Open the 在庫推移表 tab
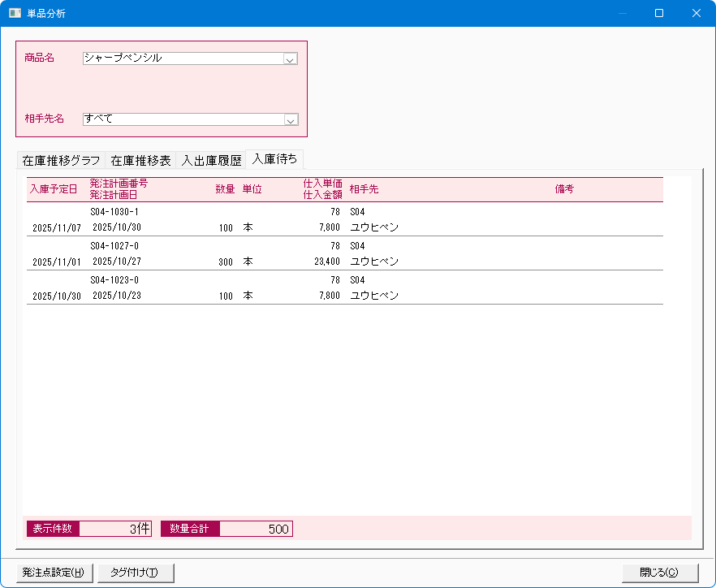The image size is (716, 588). (141, 160)
